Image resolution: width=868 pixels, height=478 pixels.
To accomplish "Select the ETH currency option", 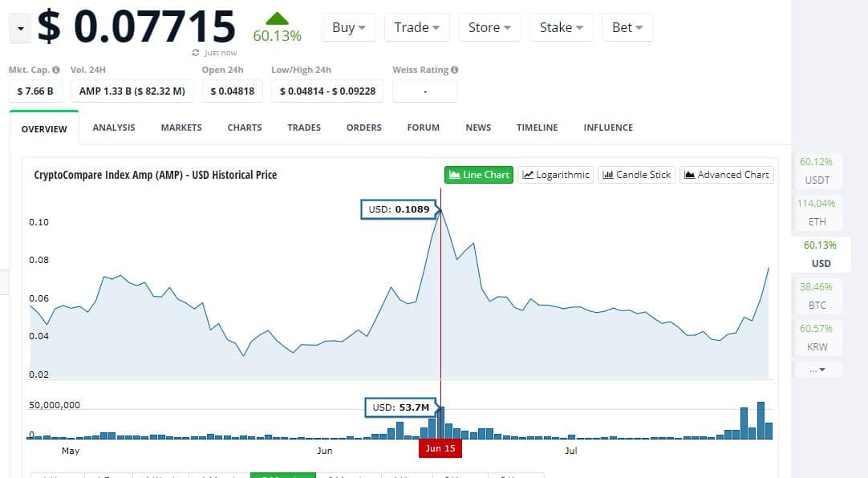I will point(817,213).
